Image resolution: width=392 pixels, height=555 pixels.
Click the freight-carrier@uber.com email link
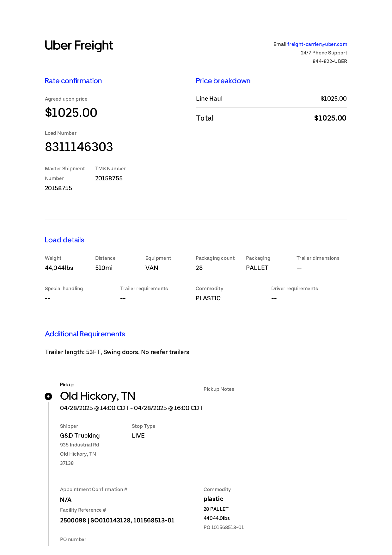317,44
